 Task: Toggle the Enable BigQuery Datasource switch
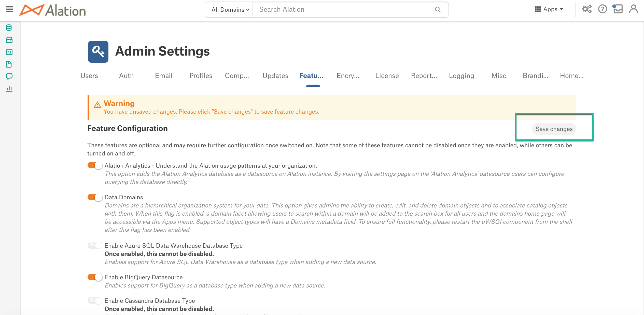click(95, 277)
